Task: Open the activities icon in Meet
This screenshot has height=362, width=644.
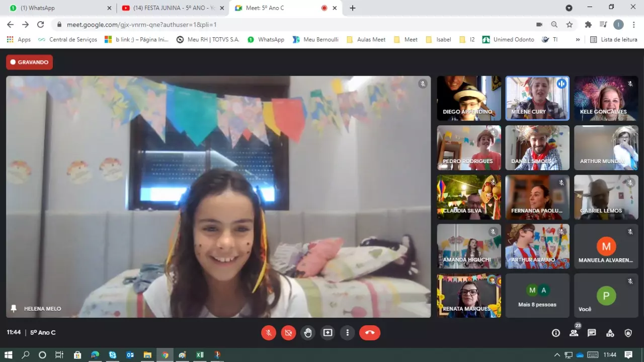Action: tap(610, 333)
